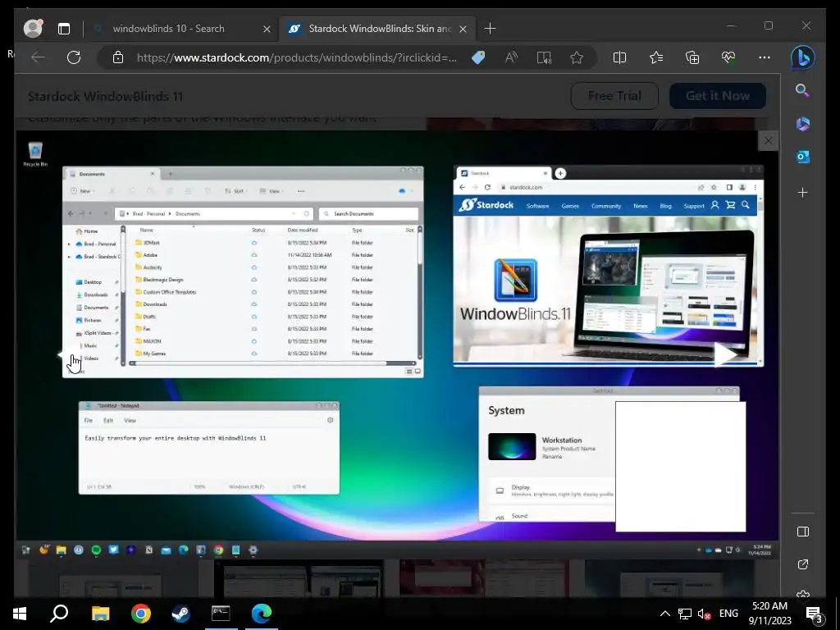Open Microsoft 365 sidebar app
840x630 pixels.
click(x=802, y=124)
